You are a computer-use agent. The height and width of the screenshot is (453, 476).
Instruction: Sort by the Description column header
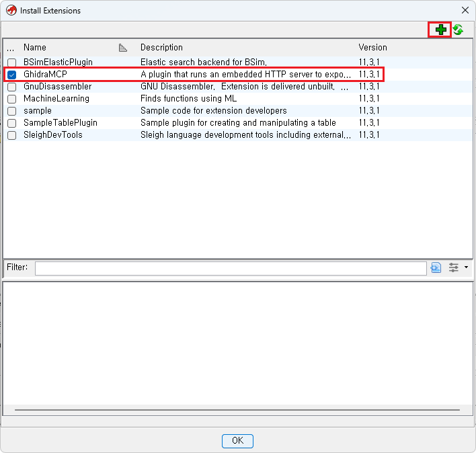pyautogui.click(x=161, y=47)
